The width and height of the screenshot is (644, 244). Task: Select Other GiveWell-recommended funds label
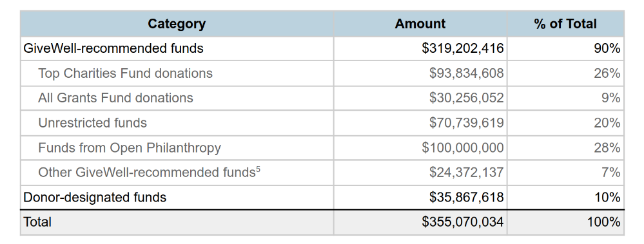click(146, 173)
